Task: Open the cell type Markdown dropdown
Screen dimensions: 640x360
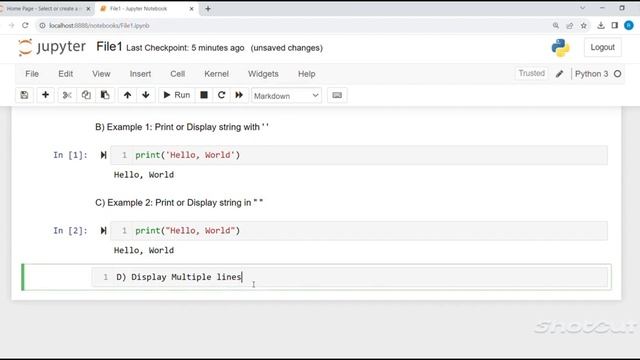Action: pyautogui.click(x=286, y=96)
